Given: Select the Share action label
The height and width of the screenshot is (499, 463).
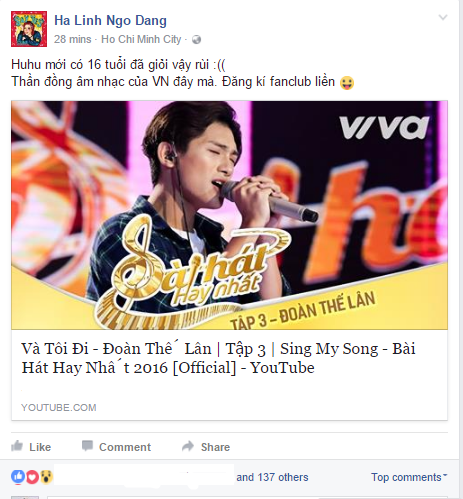Looking at the screenshot, I should pyautogui.click(x=215, y=447).
